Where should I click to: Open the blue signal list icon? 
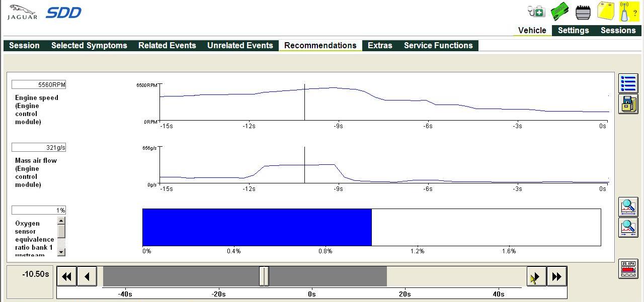tap(628, 83)
